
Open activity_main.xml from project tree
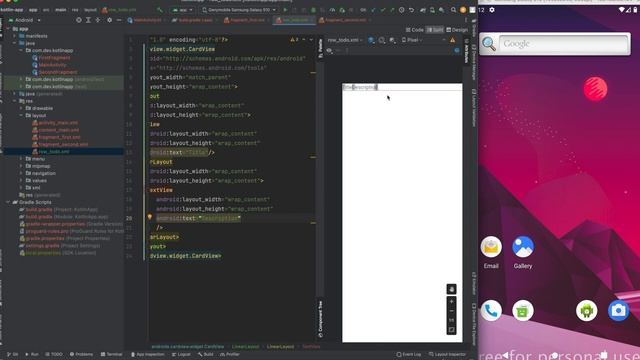[x=55, y=123]
